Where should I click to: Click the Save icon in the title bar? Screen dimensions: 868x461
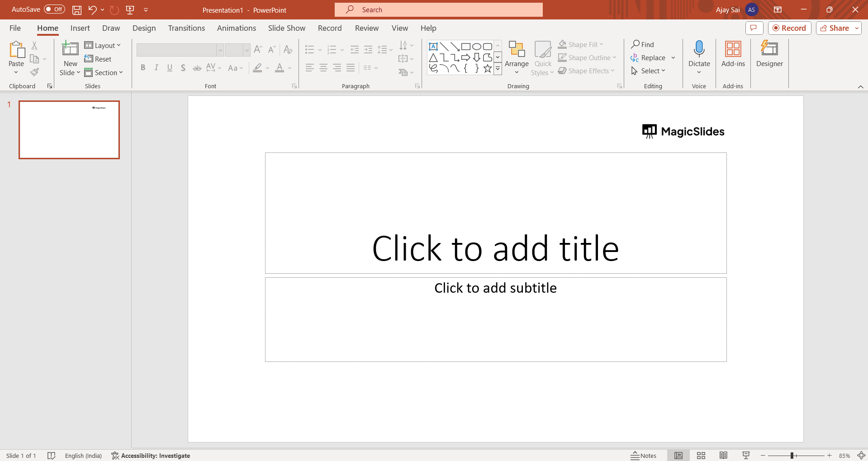(77, 10)
